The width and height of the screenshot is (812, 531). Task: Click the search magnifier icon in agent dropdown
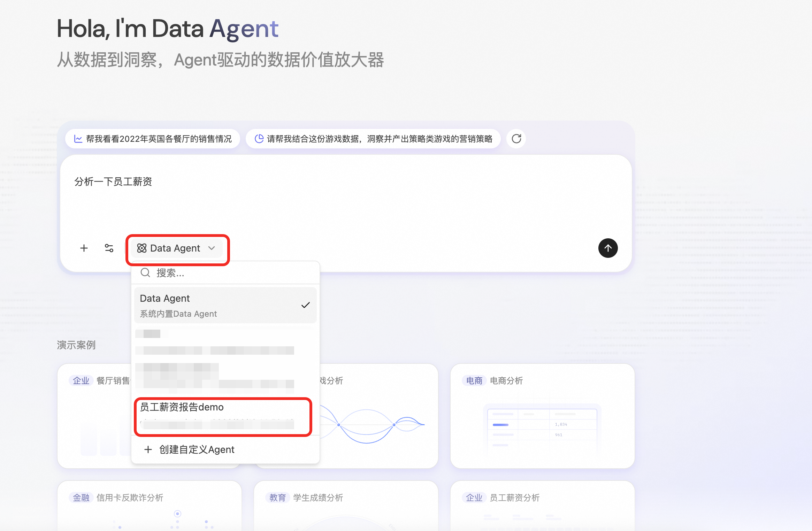[145, 273]
